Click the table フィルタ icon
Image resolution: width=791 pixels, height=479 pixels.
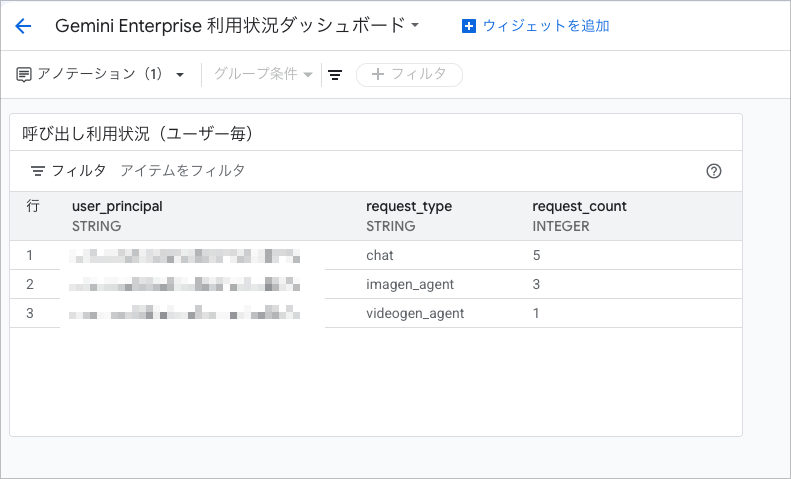38,171
